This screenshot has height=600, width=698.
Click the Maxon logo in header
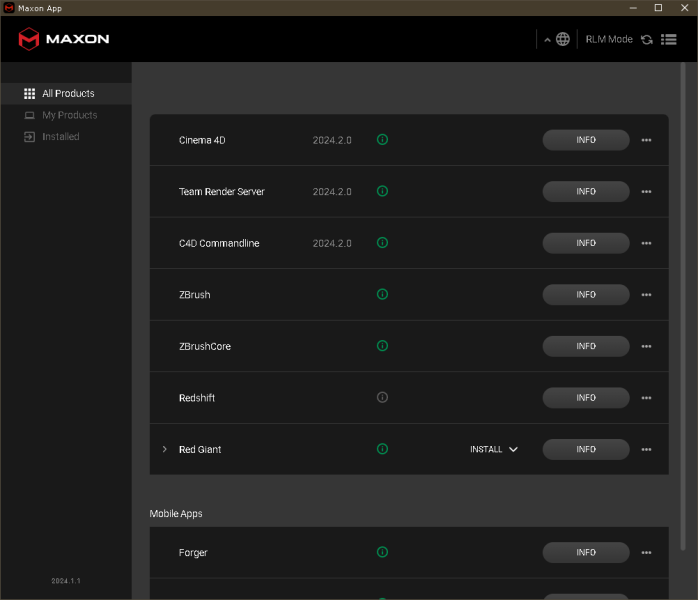click(x=64, y=39)
